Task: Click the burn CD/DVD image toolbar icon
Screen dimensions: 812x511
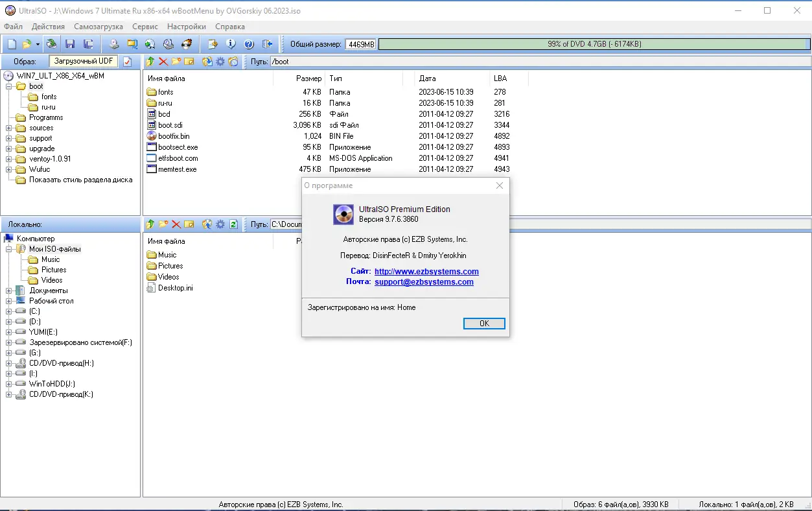Action: 187,43
